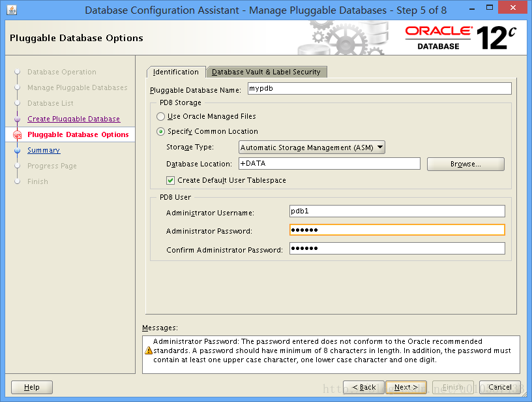Viewport: 532px width, 402px height.
Task: Open the Storage Type dropdown
Action: click(x=312, y=147)
